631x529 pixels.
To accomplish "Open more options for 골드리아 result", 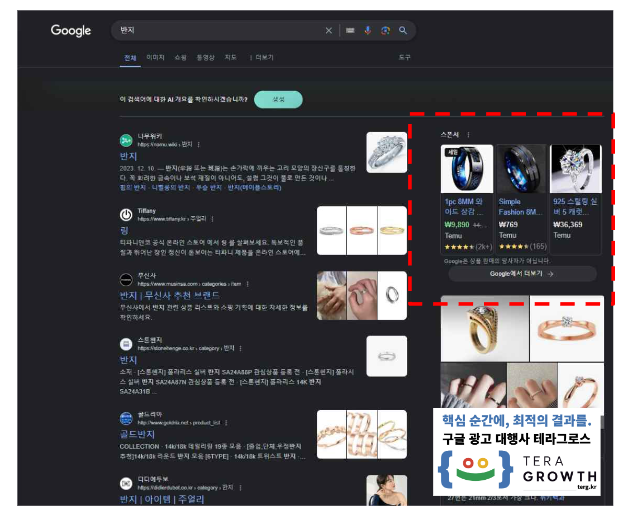I will point(227,423).
